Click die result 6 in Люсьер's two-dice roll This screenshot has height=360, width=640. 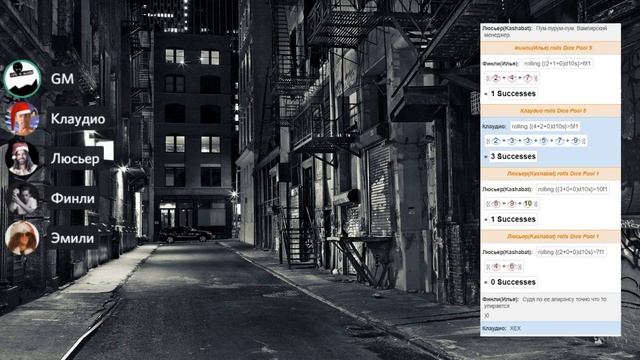[x=511, y=267]
